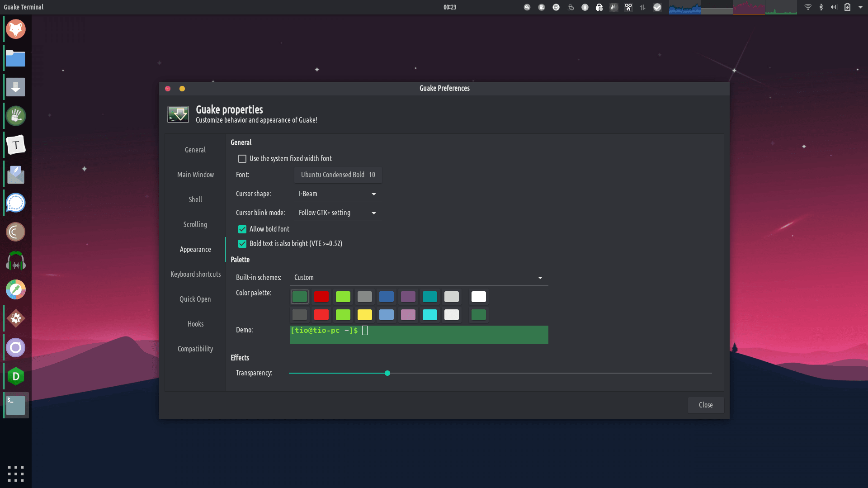
Task: Open the blue folder file manager in dock
Action: (x=16, y=58)
